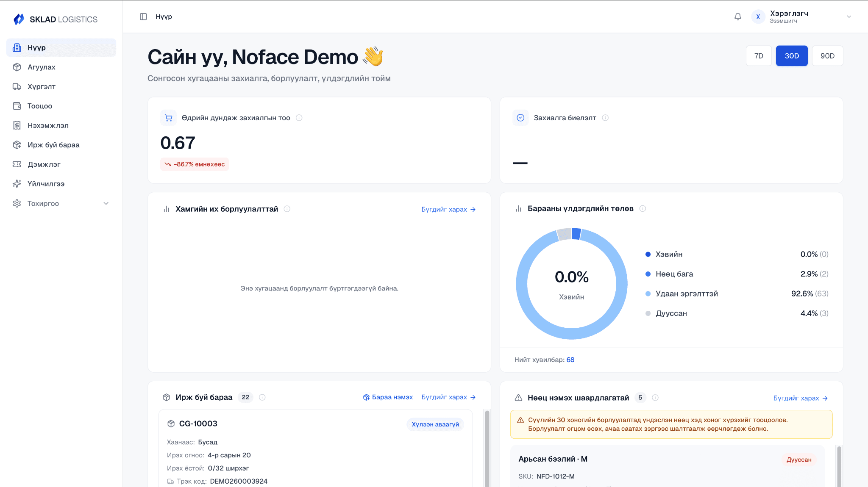Show info for Өдрийн дундаж захиалгын тоо
The image size is (868, 487).
coord(299,118)
